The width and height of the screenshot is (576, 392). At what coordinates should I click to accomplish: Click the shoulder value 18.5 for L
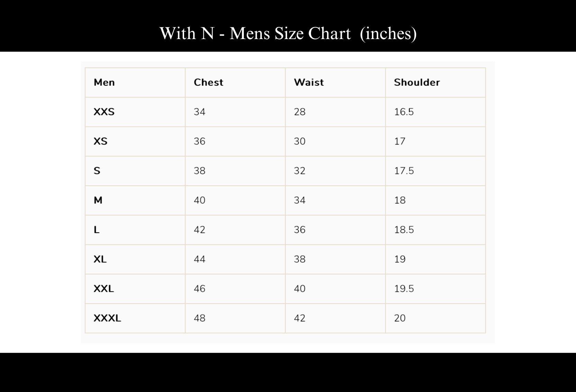pos(404,230)
